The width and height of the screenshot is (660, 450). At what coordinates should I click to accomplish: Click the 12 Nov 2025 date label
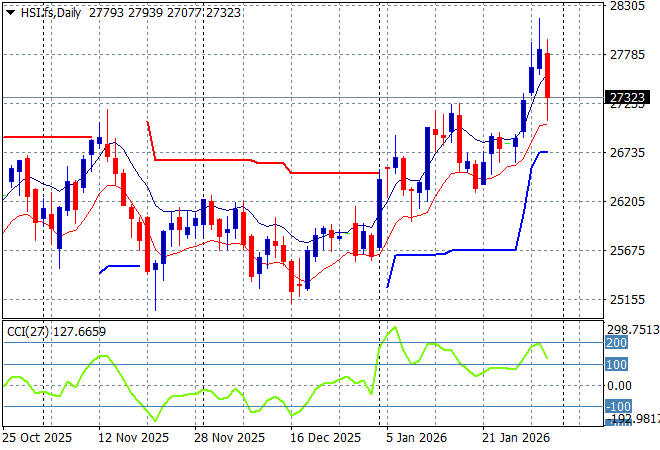(x=133, y=438)
